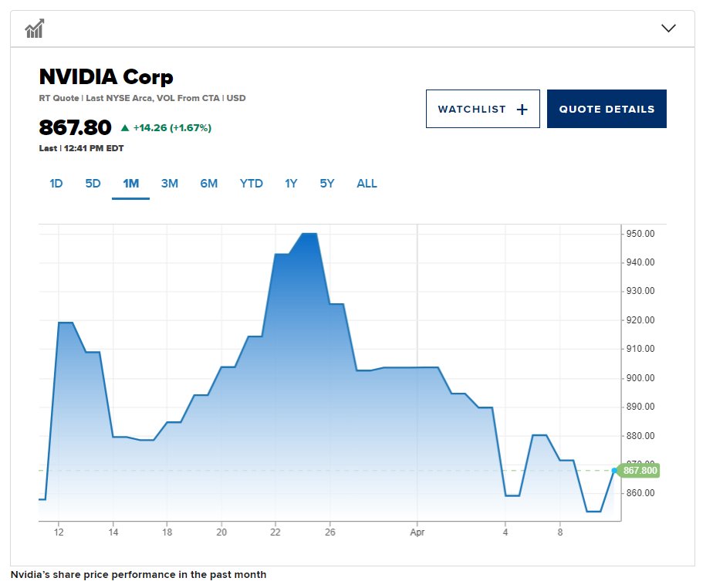
Task: Click the 950.00 y-axis label
Action: point(640,234)
